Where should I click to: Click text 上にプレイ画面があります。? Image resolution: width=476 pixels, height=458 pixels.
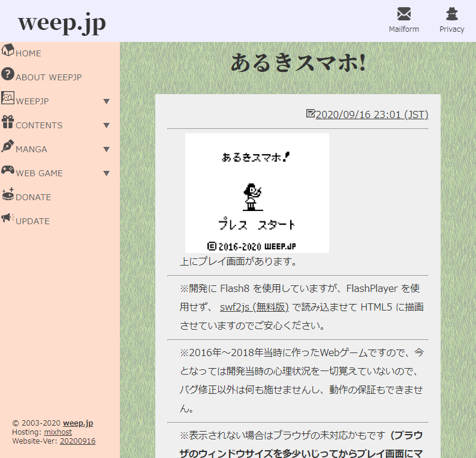[239, 261]
